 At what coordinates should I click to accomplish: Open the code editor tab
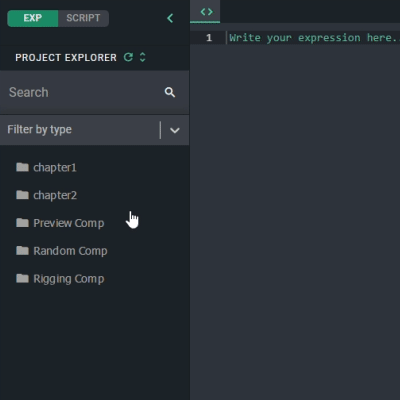click(205, 12)
